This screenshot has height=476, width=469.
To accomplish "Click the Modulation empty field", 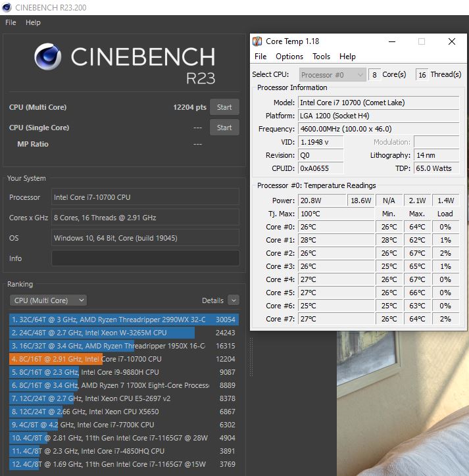I will [x=437, y=142].
